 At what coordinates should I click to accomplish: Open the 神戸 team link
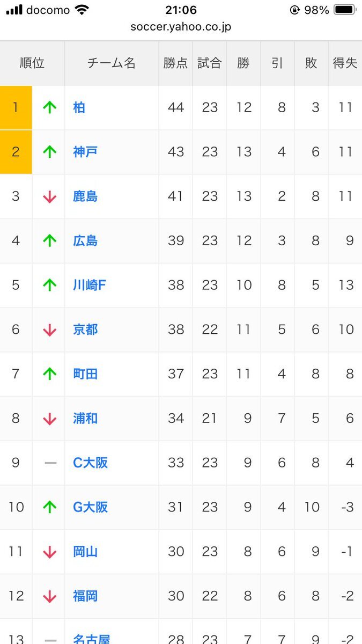click(85, 152)
